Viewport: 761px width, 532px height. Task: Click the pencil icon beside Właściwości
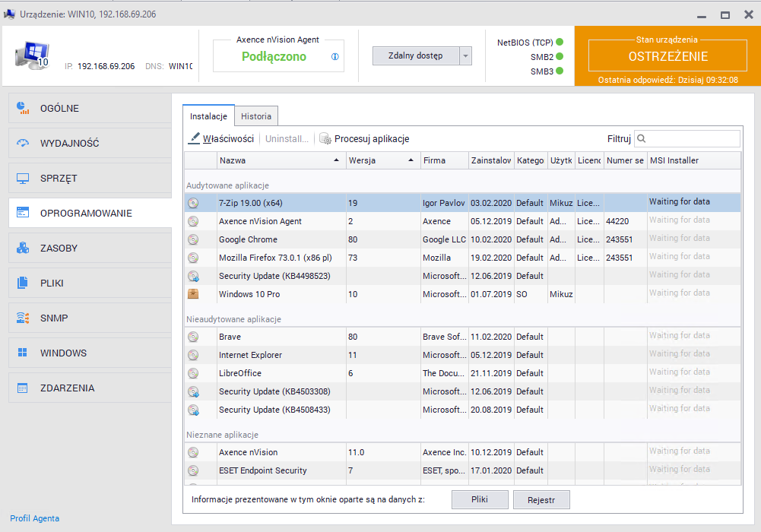tap(194, 139)
